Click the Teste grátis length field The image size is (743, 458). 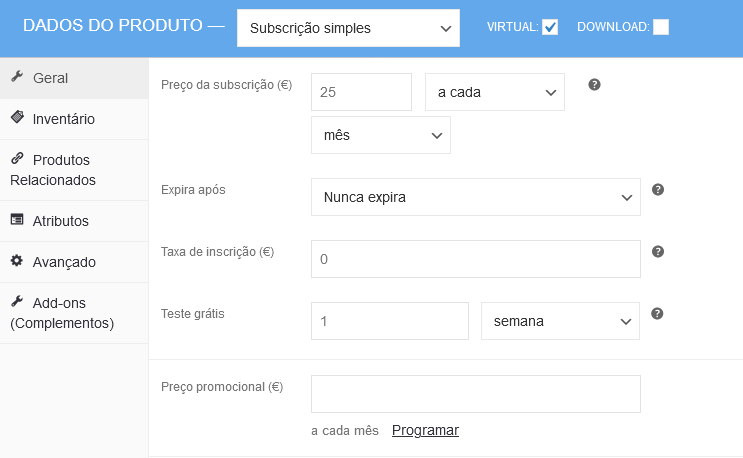pos(390,321)
